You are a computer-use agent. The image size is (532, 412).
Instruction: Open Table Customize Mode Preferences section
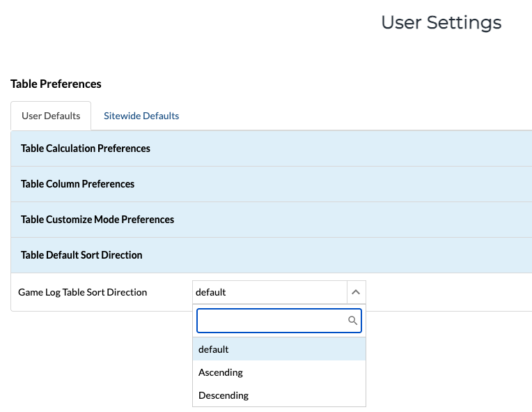coord(97,220)
